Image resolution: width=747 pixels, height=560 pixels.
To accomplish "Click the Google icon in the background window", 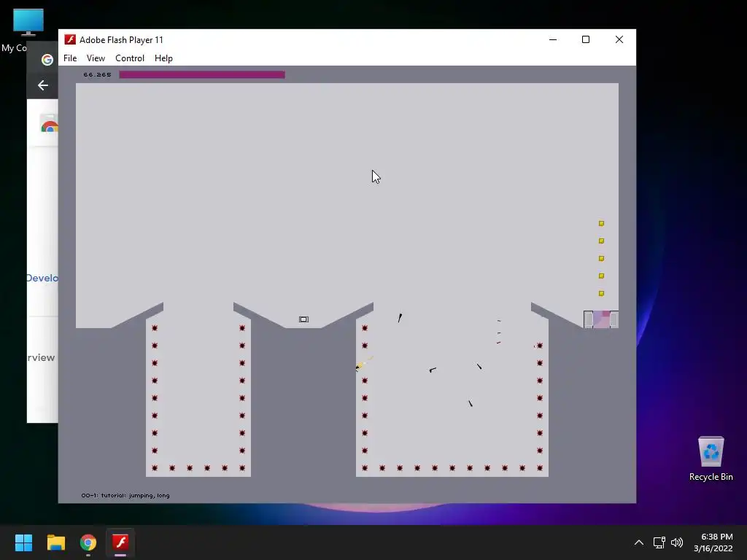I will pos(47,60).
